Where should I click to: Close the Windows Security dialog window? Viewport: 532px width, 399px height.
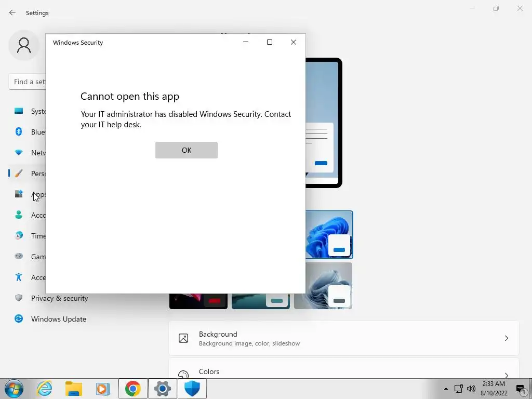pos(294,42)
